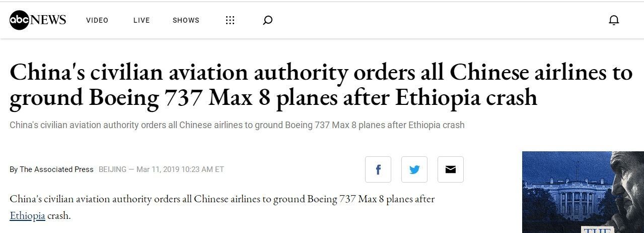Open the VIDEO nav item
The width and height of the screenshot is (644, 233).
click(x=97, y=20)
